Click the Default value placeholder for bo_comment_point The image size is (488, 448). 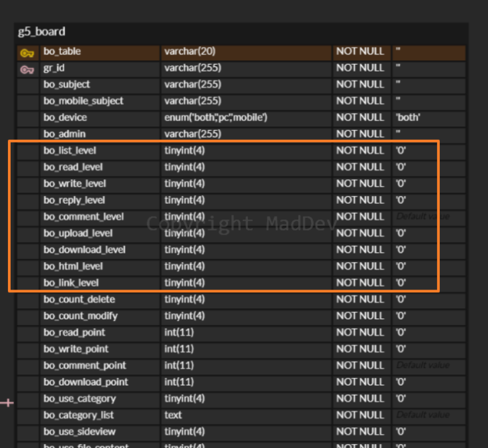(x=422, y=365)
